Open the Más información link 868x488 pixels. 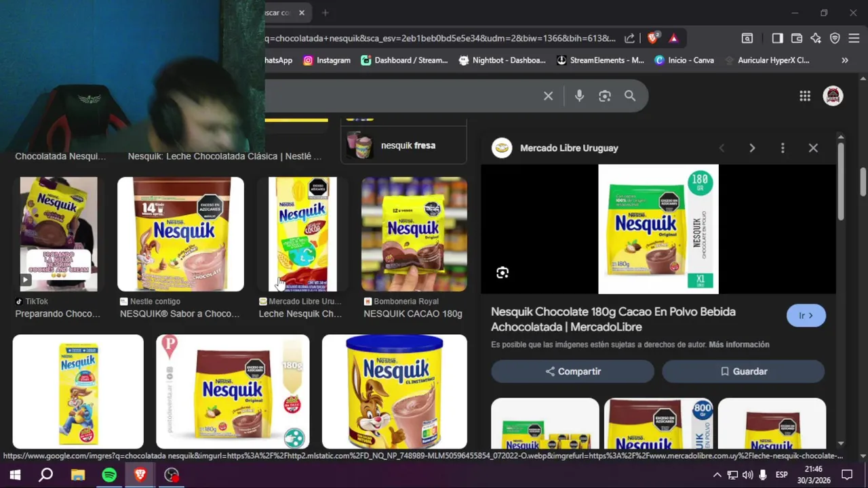(x=738, y=344)
